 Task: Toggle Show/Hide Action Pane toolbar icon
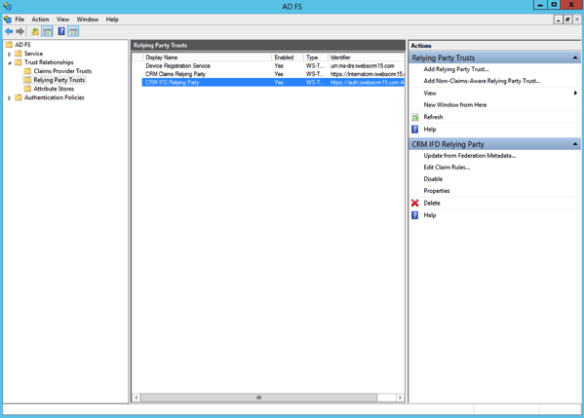(73, 31)
